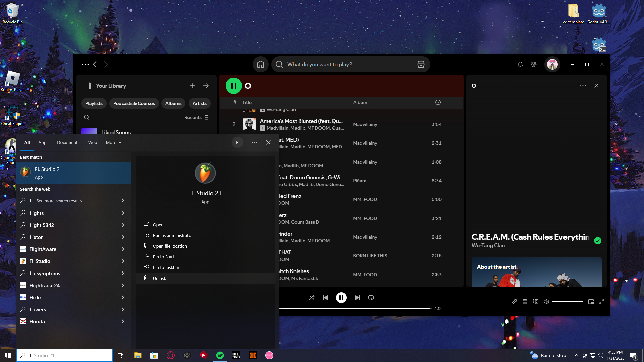
Task: Expand the More dropdown in search filters
Action: coord(114,142)
